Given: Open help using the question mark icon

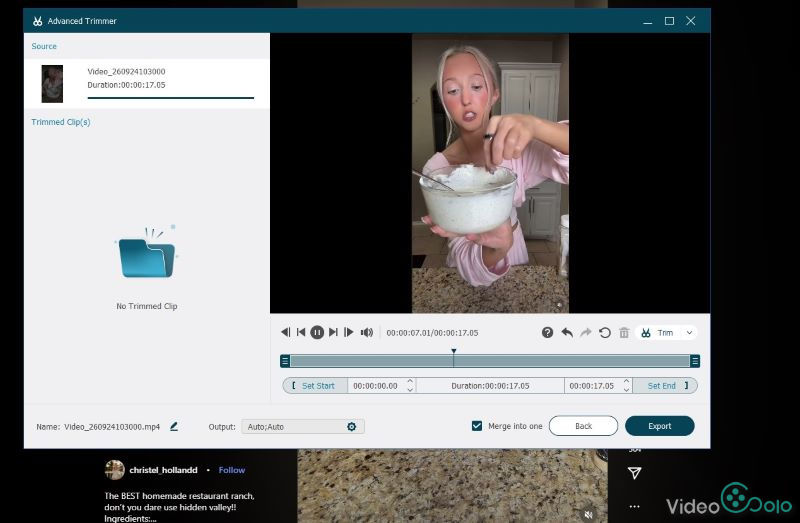Looking at the screenshot, I should (547, 333).
